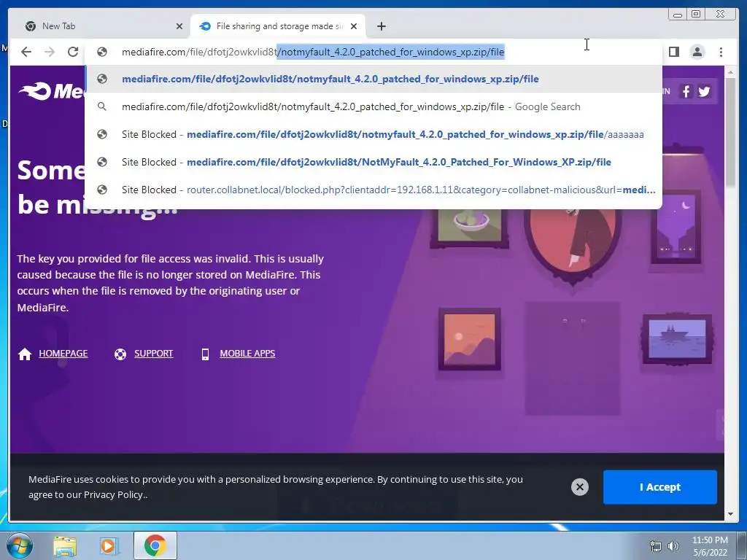The height and width of the screenshot is (560, 747).
Task: Click the house icon beside HOMEPAGE
Action: point(25,354)
